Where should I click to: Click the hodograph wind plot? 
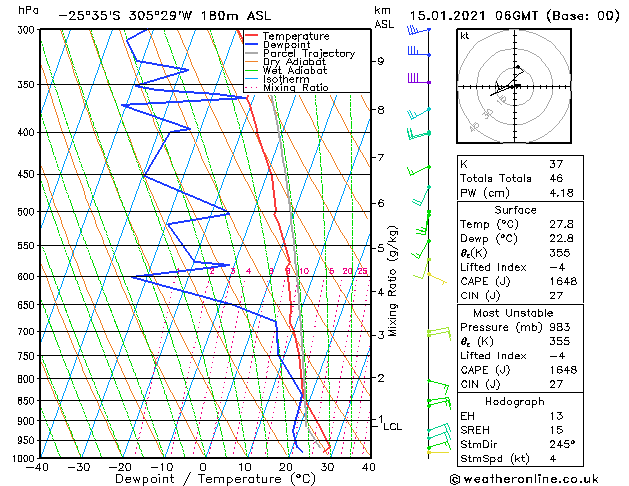click(514, 86)
